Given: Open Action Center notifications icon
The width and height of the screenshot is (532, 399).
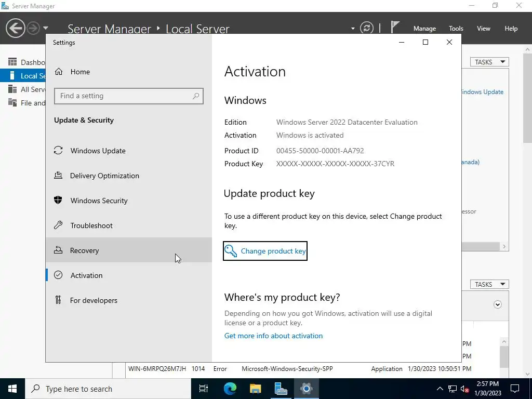Looking at the screenshot, I should point(515,389).
